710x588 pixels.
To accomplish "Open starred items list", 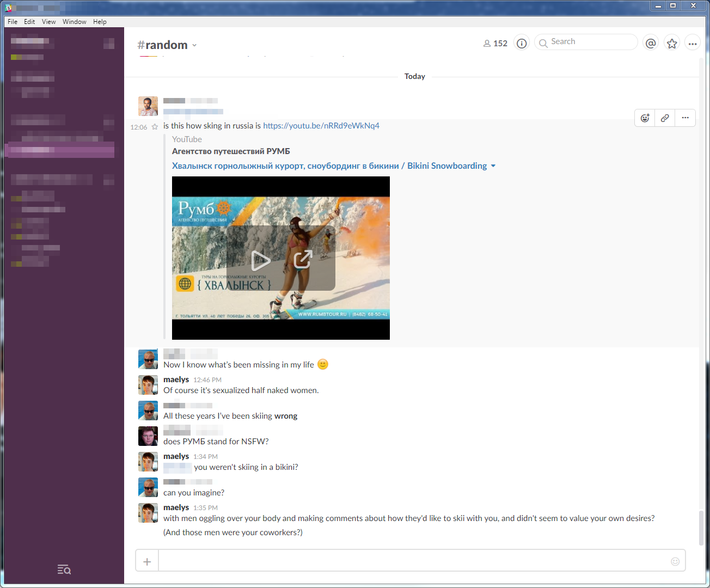I will pos(672,44).
